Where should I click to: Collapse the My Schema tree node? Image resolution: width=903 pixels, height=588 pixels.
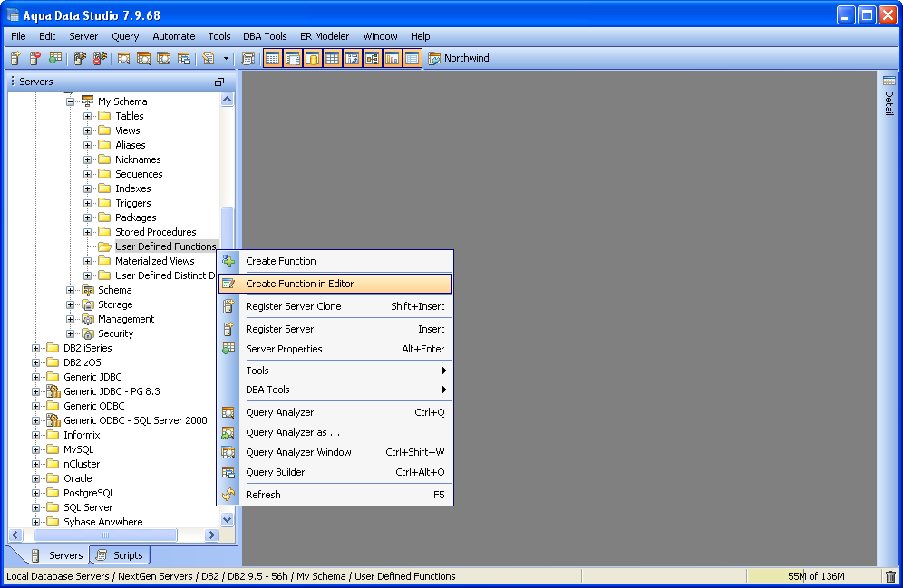click(x=70, y=101)
